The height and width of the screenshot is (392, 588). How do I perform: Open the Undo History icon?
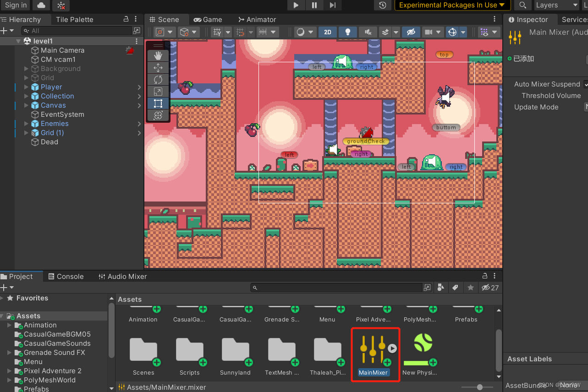383,5
